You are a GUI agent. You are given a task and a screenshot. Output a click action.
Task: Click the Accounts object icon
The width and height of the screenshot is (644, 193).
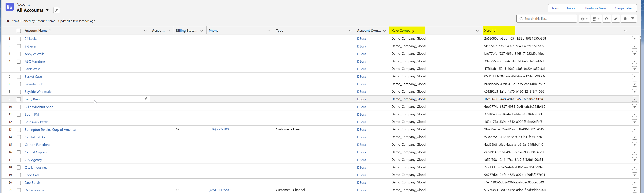pos(9,7)
